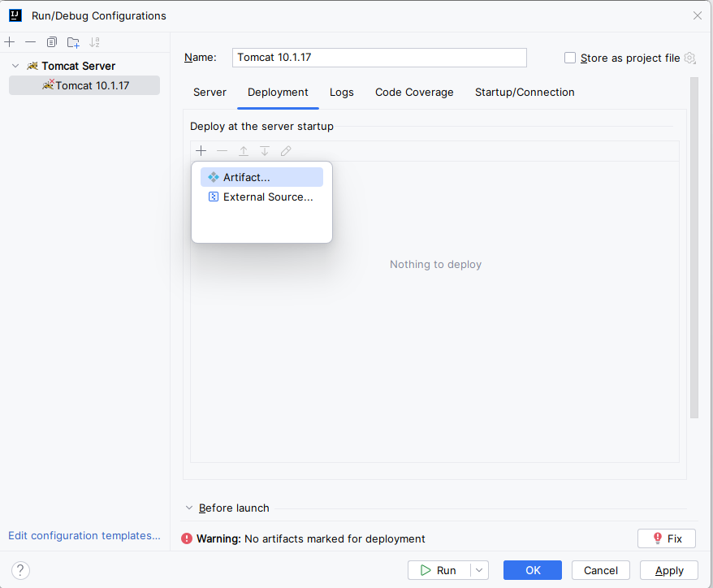Click the vertical scrollbar of the settings panel

[694, 248]
